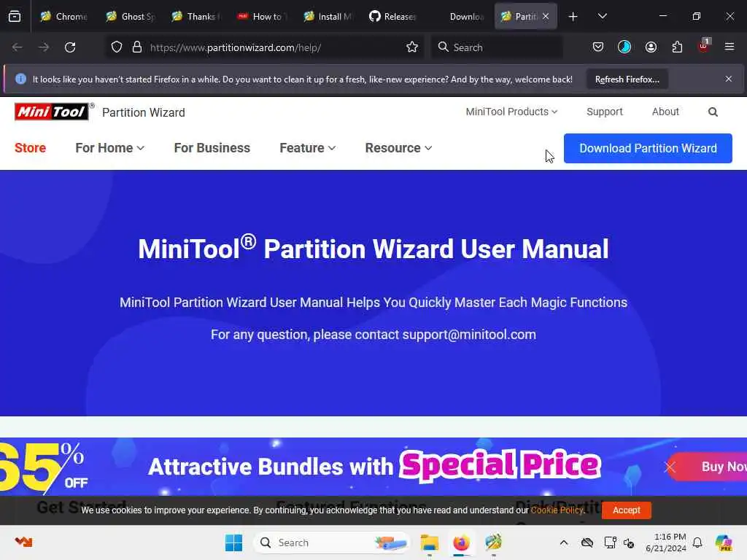Switch to the Chrome tab
Screen dimensions: 747x560
(x=63, y=16)
